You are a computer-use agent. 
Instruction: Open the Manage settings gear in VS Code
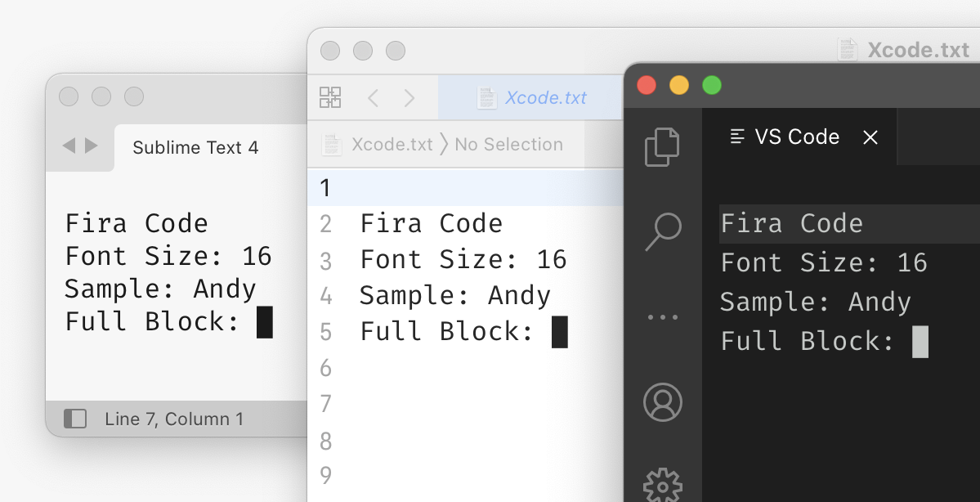click(x=662, y=485)
